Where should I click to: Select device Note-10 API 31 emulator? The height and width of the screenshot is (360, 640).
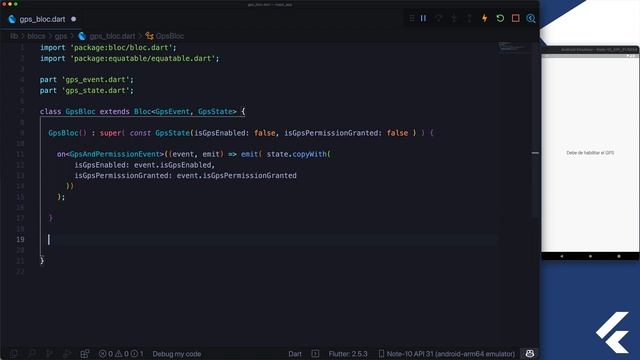coord(451,354)
